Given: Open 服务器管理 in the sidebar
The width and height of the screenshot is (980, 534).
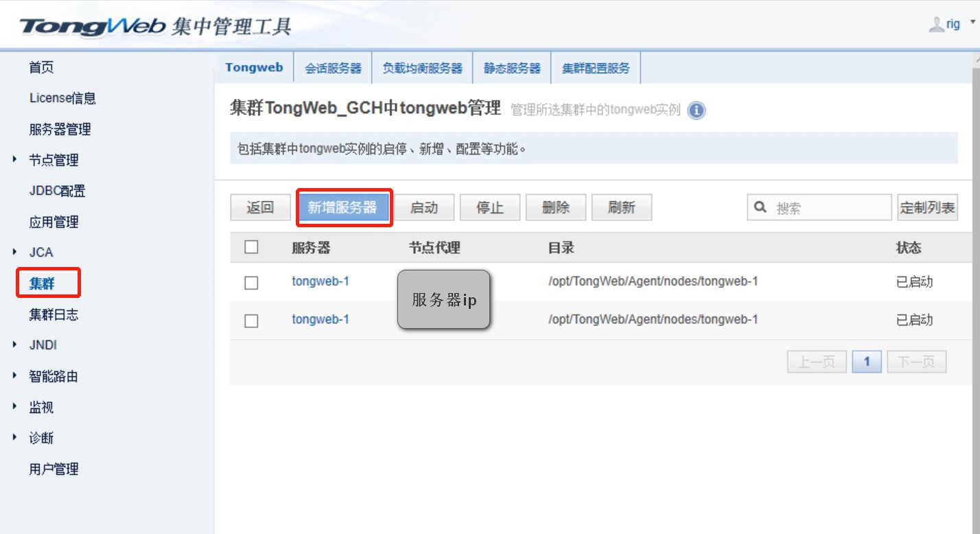Looking at the screenshot, I should coord(60,129).
